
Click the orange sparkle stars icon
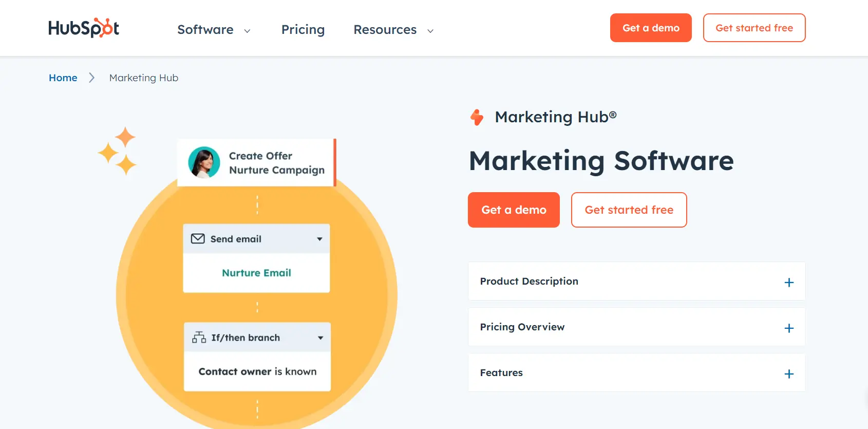coord(118,151)
